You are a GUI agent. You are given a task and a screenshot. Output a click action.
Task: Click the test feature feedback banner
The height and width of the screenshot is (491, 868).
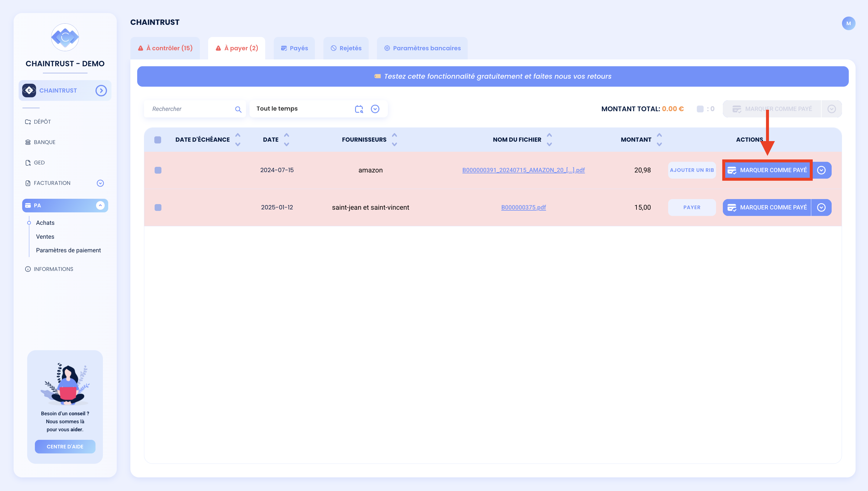point(493,76)
